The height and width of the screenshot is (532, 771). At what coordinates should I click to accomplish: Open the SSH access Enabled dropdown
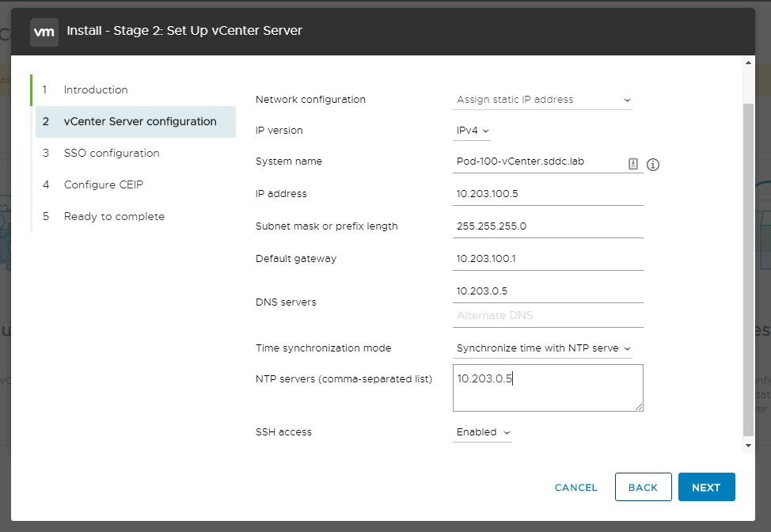[x=482, y=432]
